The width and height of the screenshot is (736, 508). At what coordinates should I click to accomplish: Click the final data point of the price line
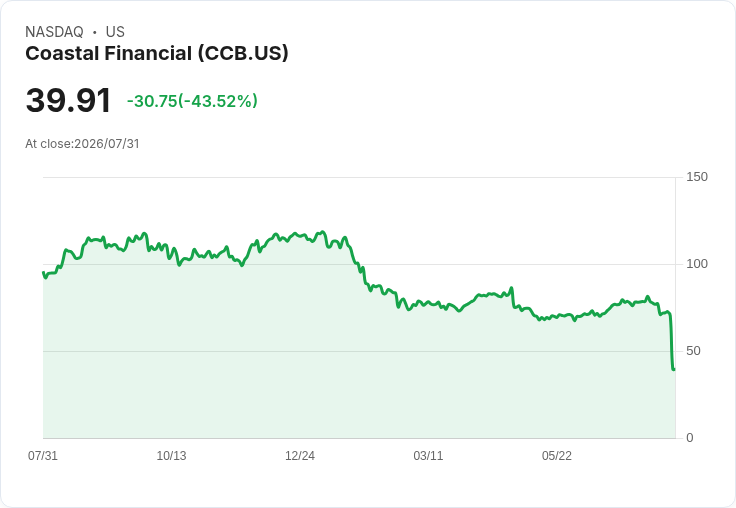click(674, 369)
